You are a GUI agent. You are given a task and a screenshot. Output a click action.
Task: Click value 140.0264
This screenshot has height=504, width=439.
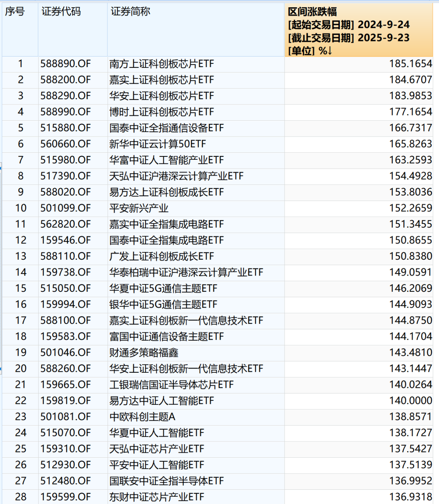coord(411,385)
